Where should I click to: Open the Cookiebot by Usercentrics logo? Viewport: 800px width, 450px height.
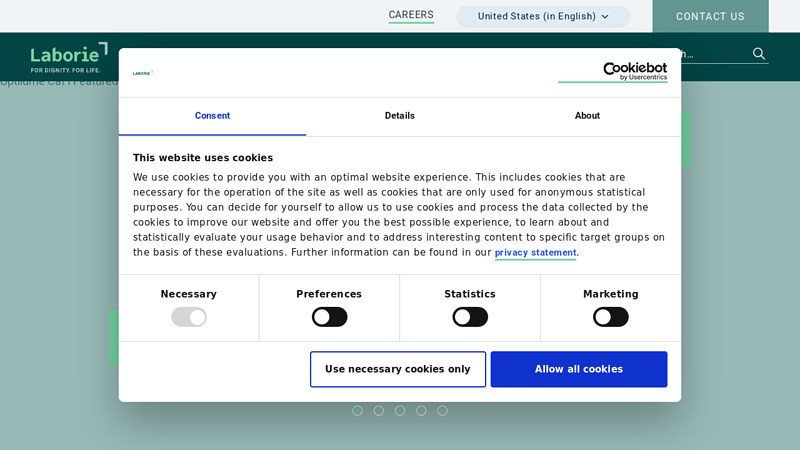[x=612, y=72]
